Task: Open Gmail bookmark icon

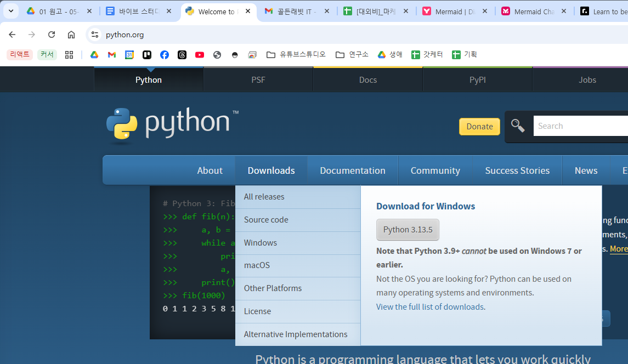Action: pyautogui.click(x=112, y=55)
